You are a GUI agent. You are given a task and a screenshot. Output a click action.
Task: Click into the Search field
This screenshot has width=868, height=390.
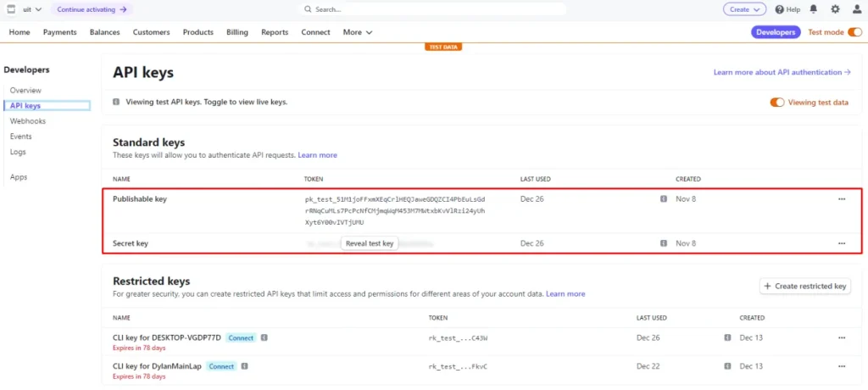pyautogui.click(x=432, y=9)
